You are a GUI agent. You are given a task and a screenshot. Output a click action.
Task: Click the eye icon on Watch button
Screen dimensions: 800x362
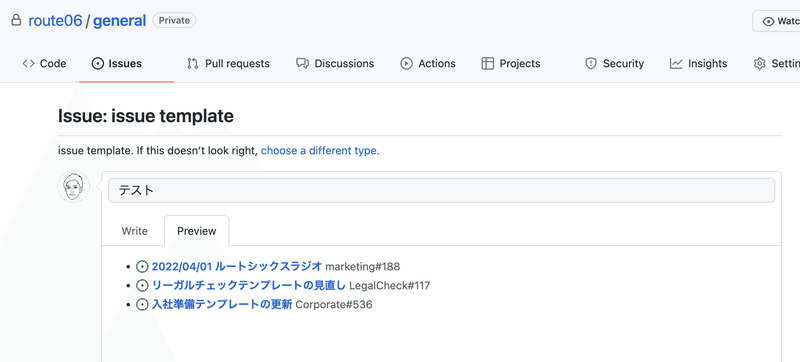(x=768, y=21)
